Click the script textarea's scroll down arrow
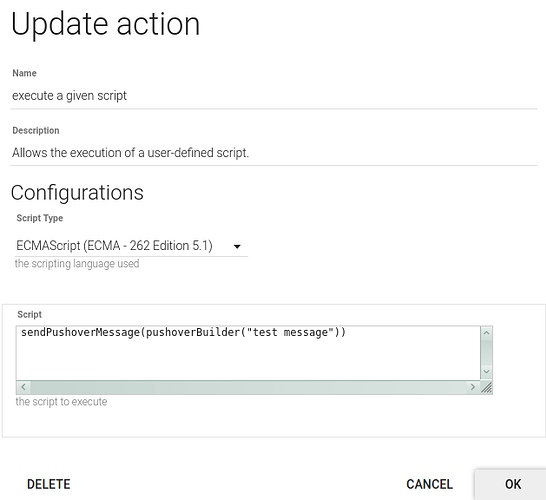 [486, 372]
